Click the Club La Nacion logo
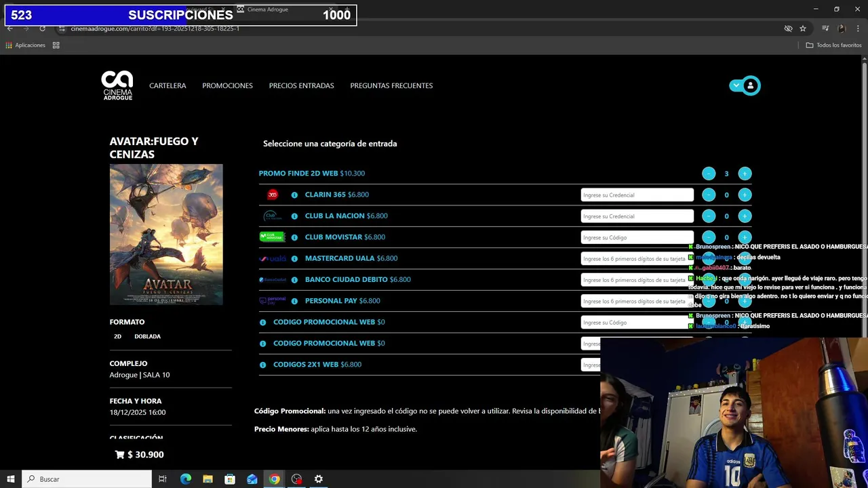 [x=273, y=216]
